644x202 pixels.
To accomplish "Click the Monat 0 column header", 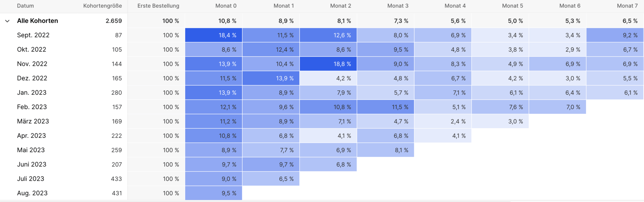I will [226, 6].
